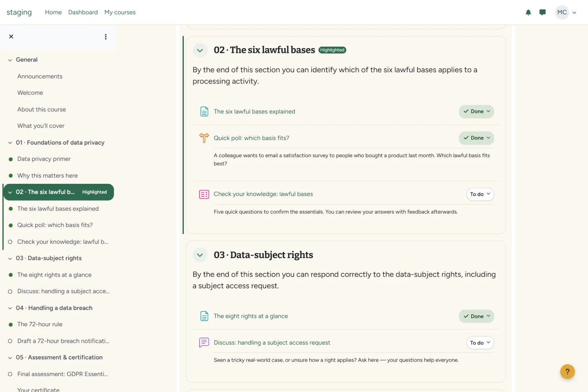This screenshot has width=588, height=392.
Task: Click 04 Handling a data breach label
Action: click(x=54, y=308)
